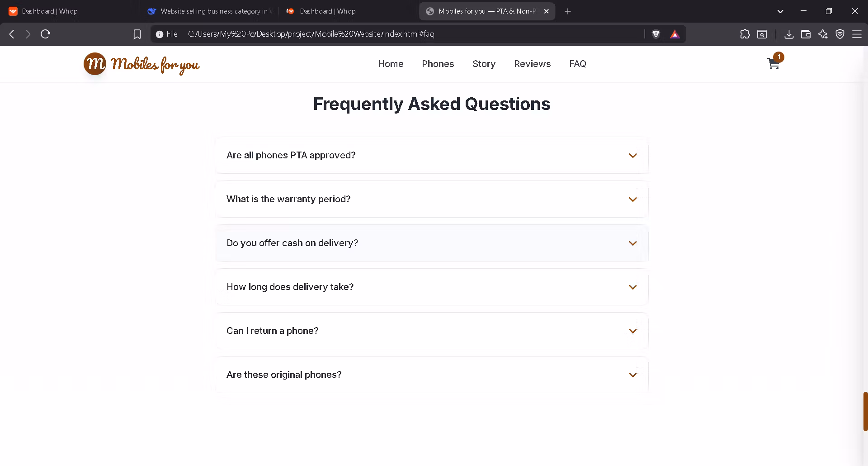The width and height of the screenshot is (868, 466).
Task: Open the downloads icon in toolbar
Action: (789, 34)
